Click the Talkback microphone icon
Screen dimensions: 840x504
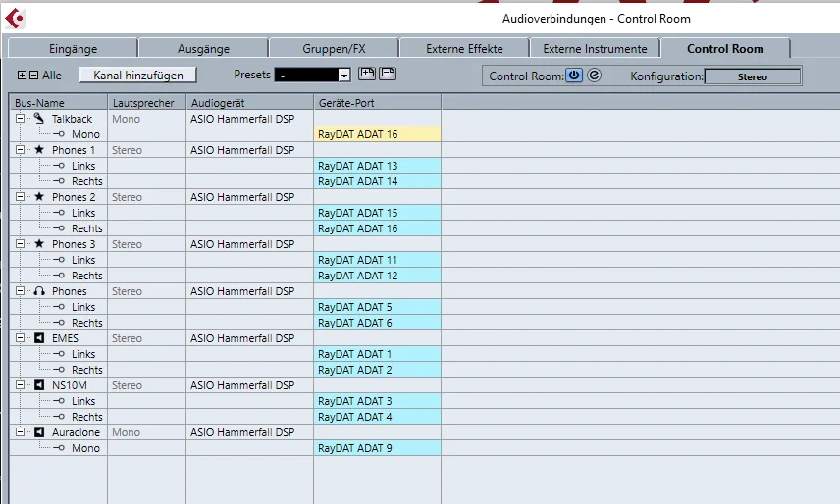point(39,118)
